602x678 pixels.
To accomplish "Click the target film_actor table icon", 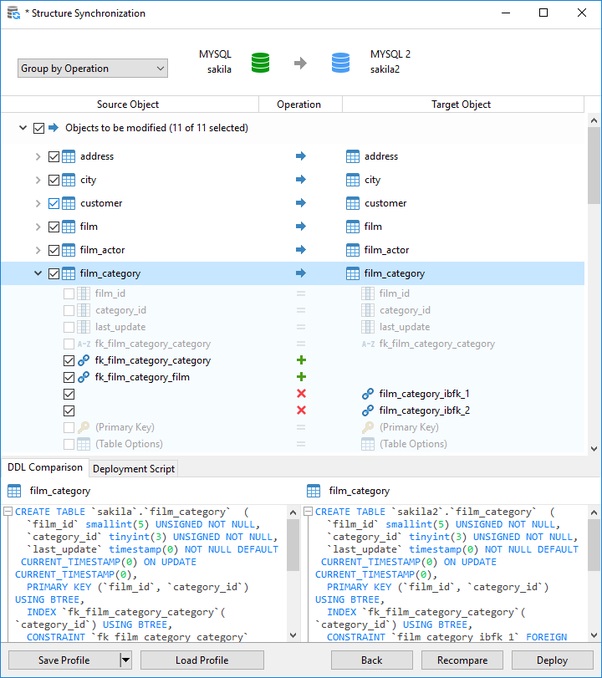I will tap(352, 249).
